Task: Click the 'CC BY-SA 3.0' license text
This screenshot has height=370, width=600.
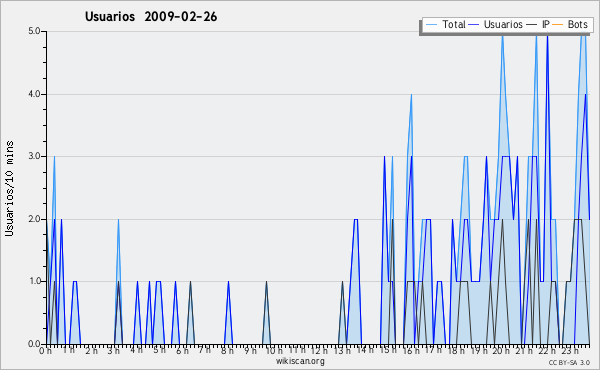Action: click(569, 362)
